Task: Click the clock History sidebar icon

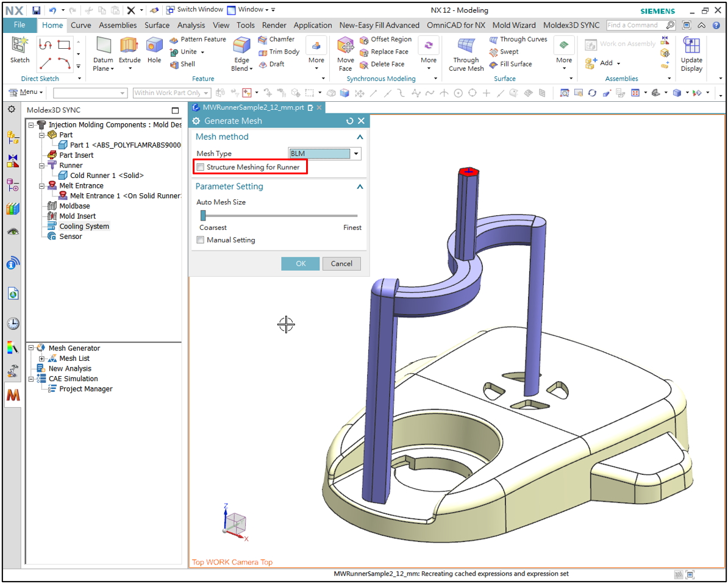Action: click(13, 324)
